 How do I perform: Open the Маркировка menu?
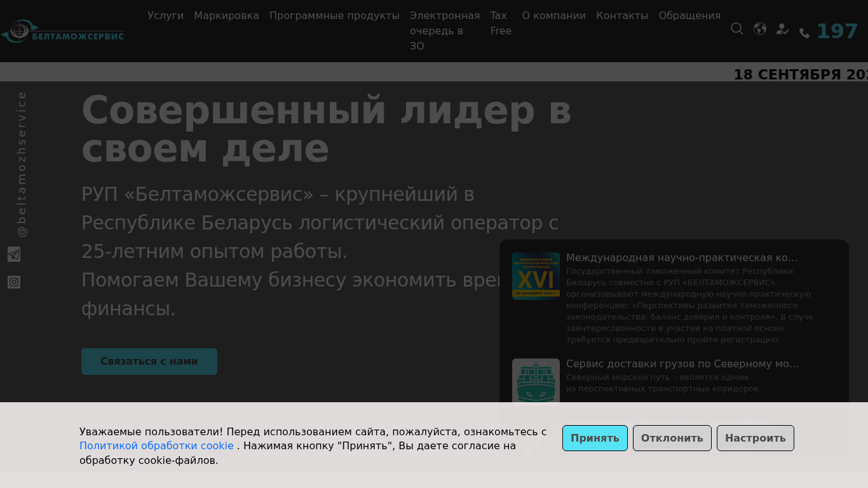(x=226, y=15)
